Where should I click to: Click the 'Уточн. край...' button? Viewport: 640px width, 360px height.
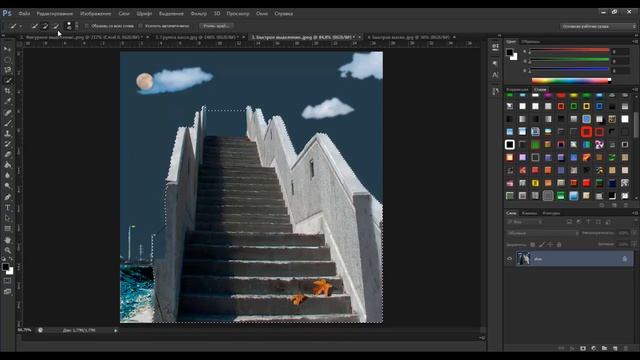(216, 26)
